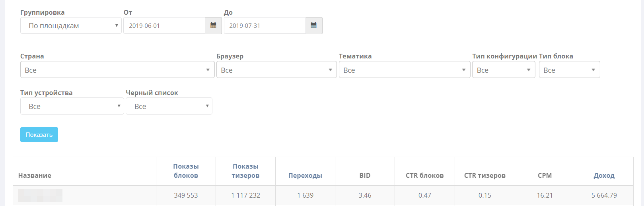Viewport: 644px width, 206px height.
Task: Sort by Показы блоков column
Action: click(x=186, y=171)
